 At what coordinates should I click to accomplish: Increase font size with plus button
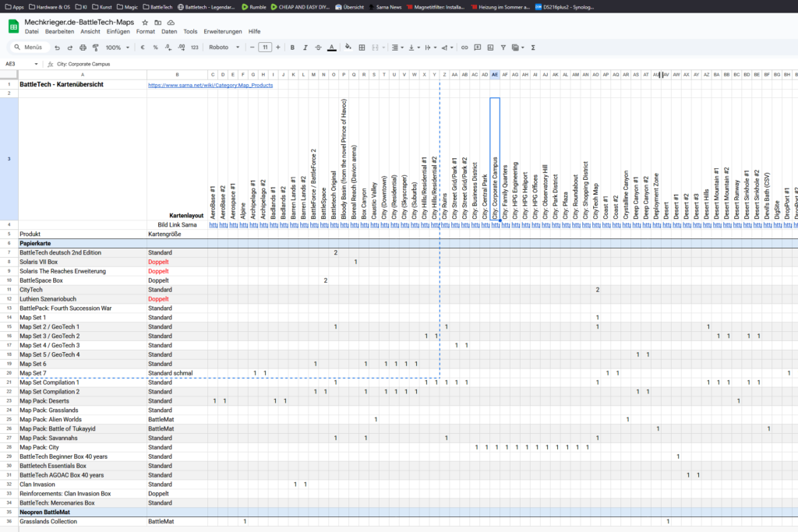(x=278, y=48)
